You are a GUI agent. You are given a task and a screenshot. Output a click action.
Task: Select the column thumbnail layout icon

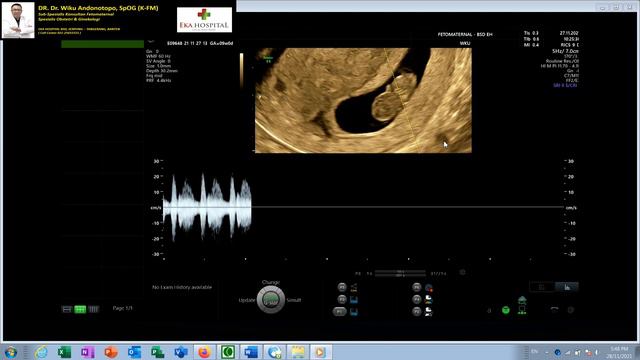93,309
